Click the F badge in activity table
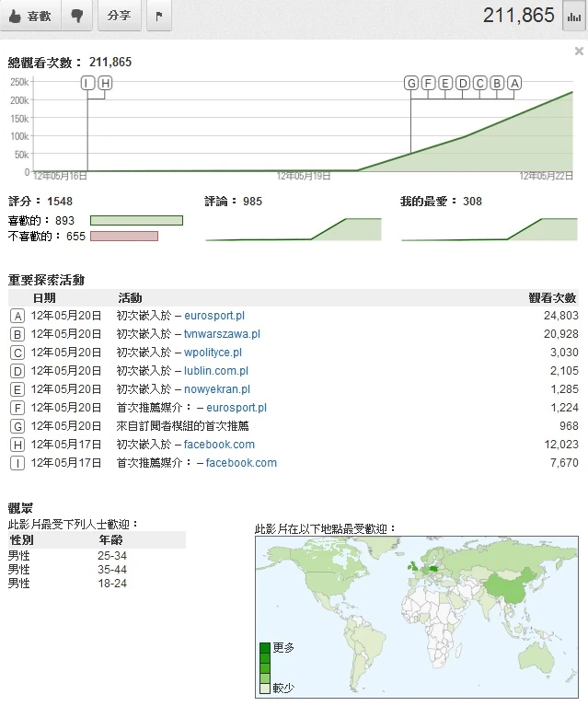588x706 pixels. [x=17, y=409]
